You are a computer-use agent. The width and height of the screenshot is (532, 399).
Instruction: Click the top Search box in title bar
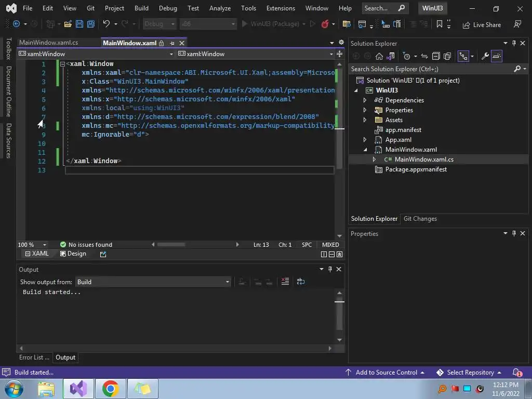tap(384, 8)
